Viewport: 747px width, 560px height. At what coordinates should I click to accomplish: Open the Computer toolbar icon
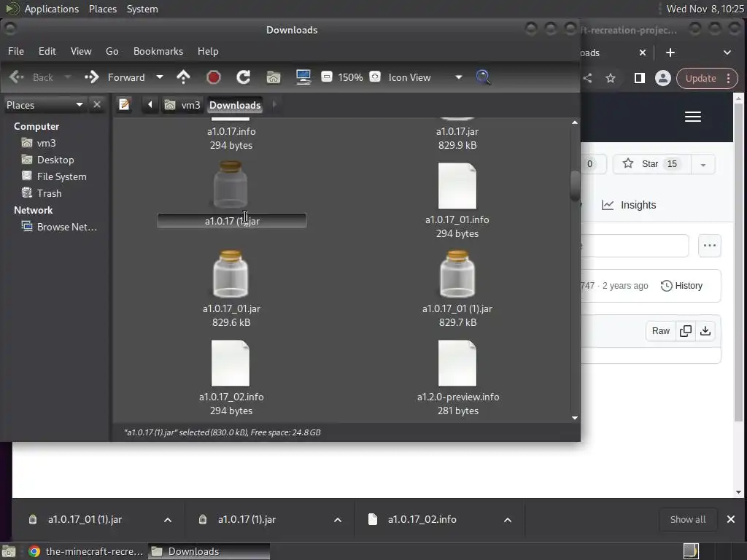coord(303,77)
